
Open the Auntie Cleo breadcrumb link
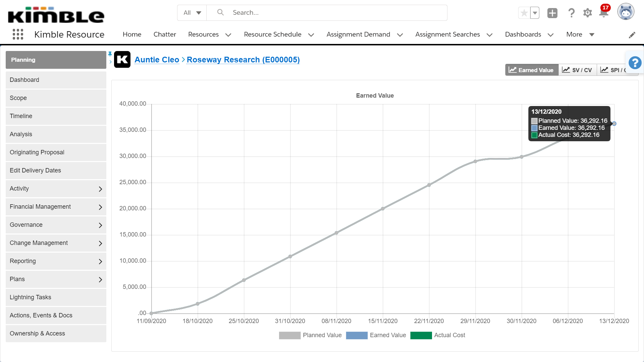pos(157,59)
